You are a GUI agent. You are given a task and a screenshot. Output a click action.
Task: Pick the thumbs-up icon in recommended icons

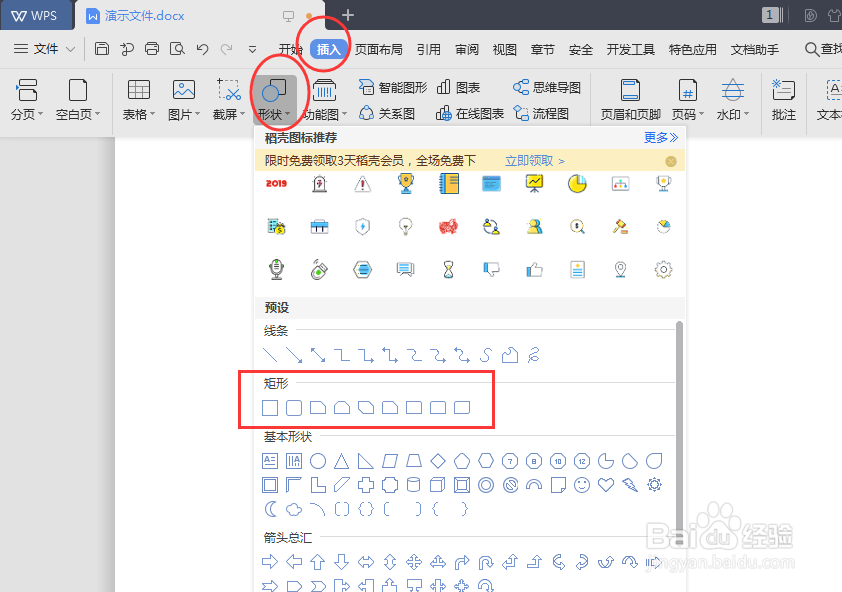click(534, 269)
